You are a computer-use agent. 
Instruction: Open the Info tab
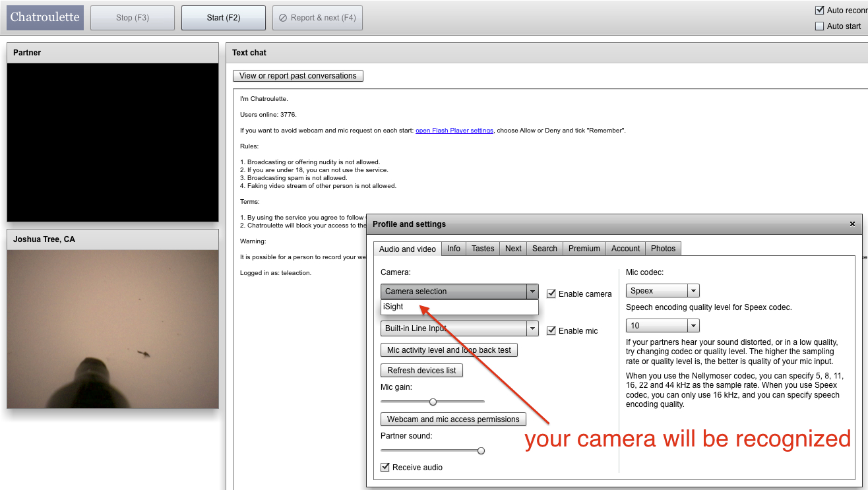(454, 249)
